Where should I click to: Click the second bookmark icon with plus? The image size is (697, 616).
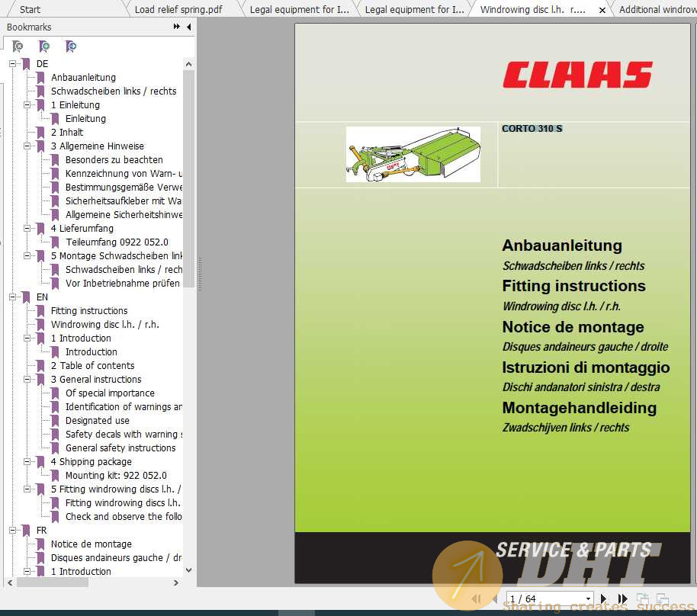[x=44, y=47]
